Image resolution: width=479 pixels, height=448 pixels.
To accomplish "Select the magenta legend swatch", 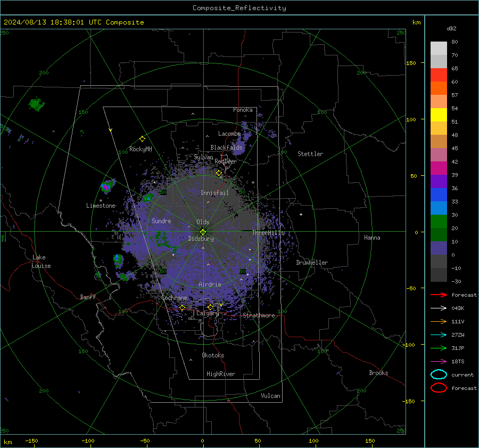I will point(439,168).
